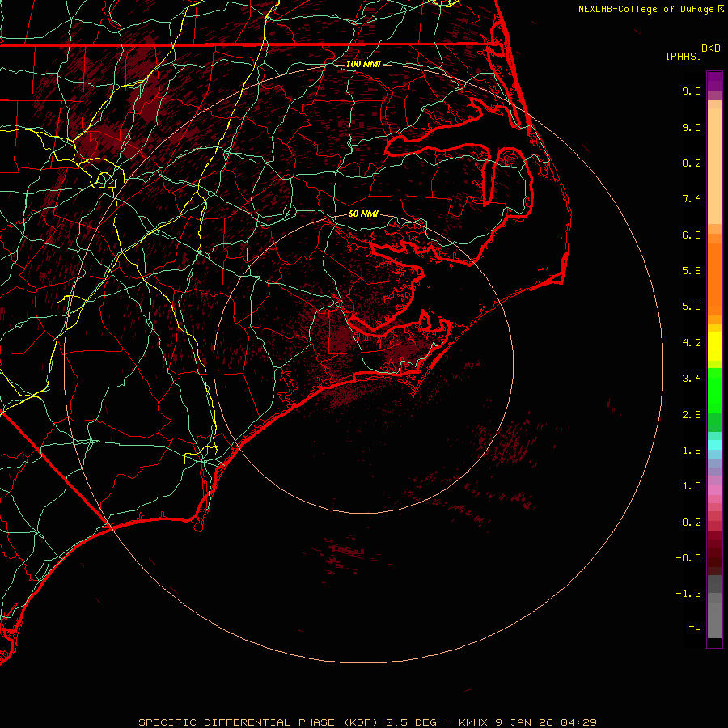Pick the pink legend color band
Image resolution: width=728 pixels, height=728 pixels.
[714, 490]
